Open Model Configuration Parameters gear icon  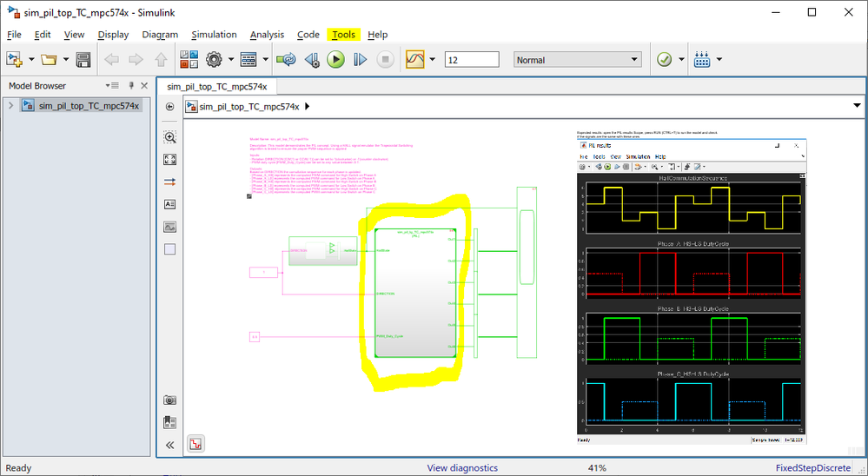[x=214, y=60]
